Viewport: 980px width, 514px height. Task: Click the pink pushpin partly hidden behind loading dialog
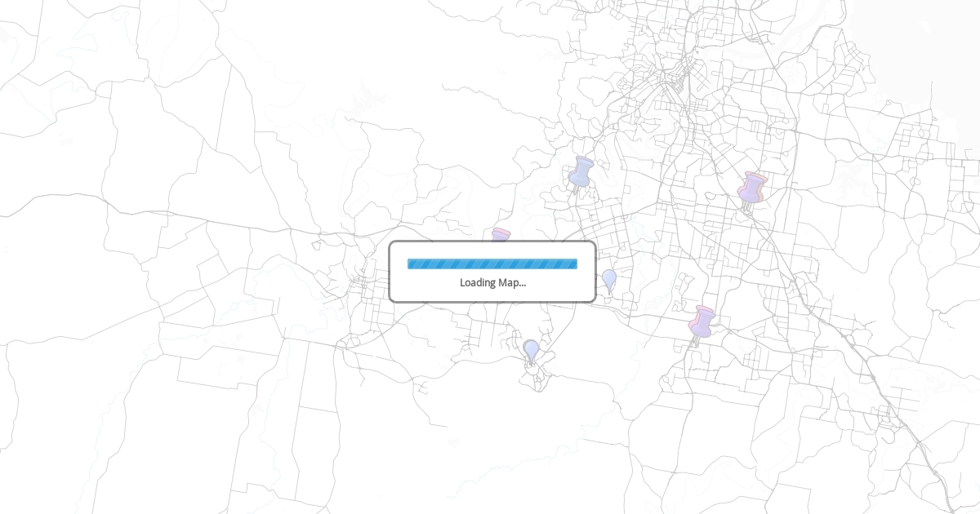(501, 235)
